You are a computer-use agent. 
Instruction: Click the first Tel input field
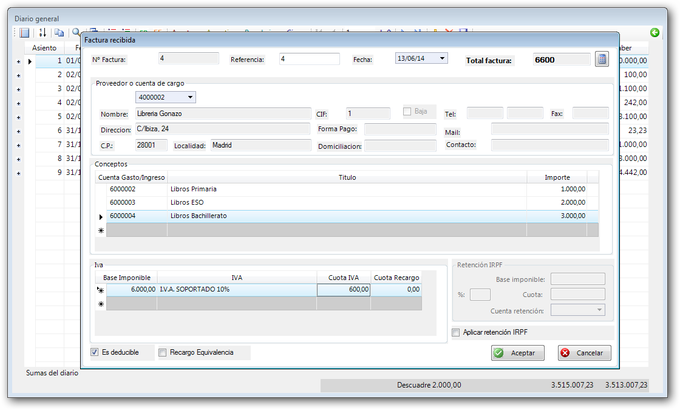[485, 113]
